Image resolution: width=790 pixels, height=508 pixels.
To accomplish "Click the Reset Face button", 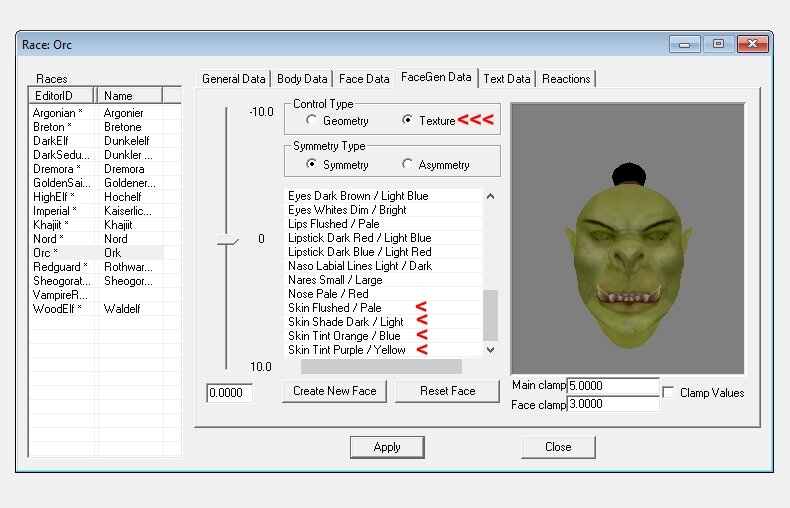I will tap(447, 391).
